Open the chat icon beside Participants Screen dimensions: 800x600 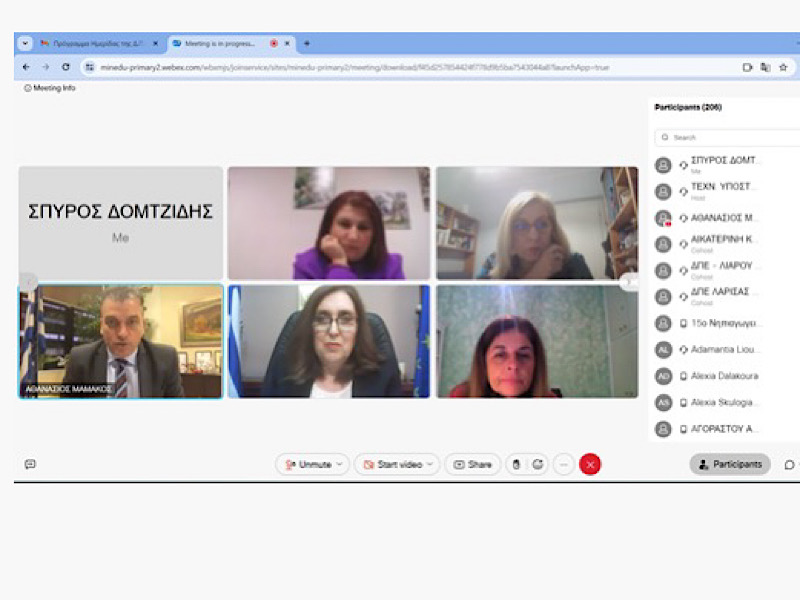coord(789,464)
